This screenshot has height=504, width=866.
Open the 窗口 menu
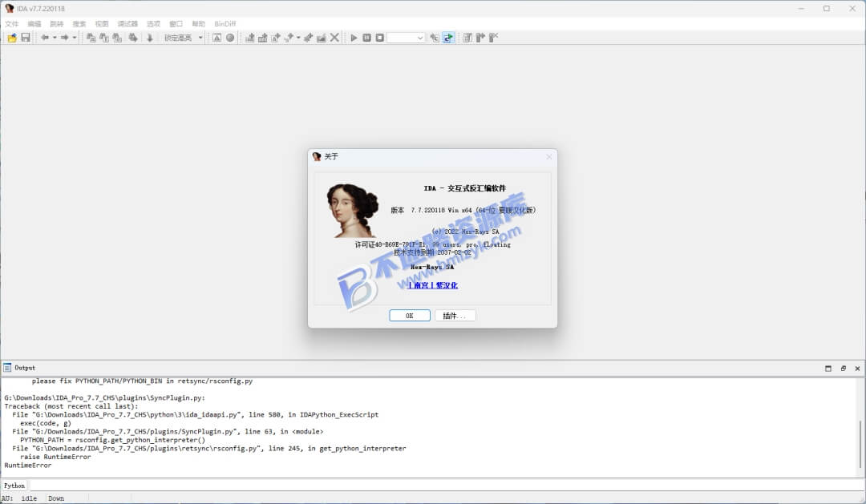176,24
